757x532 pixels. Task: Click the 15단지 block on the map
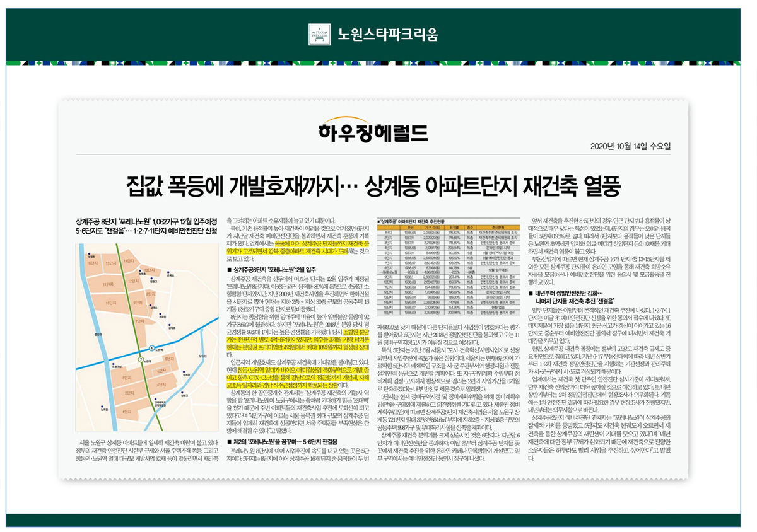click(x=111, y=262)
